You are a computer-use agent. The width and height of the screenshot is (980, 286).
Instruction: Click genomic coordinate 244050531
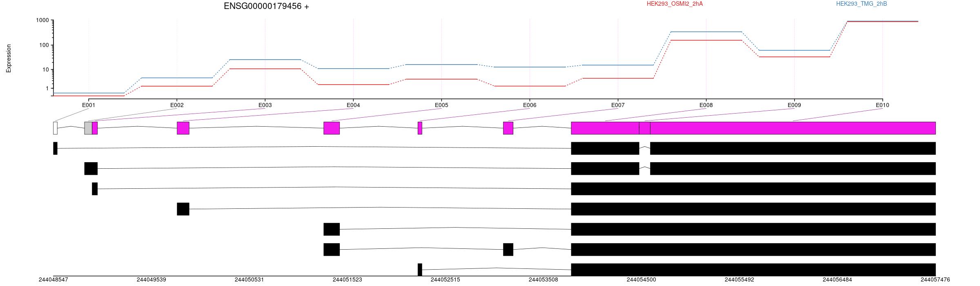(249, 280)
